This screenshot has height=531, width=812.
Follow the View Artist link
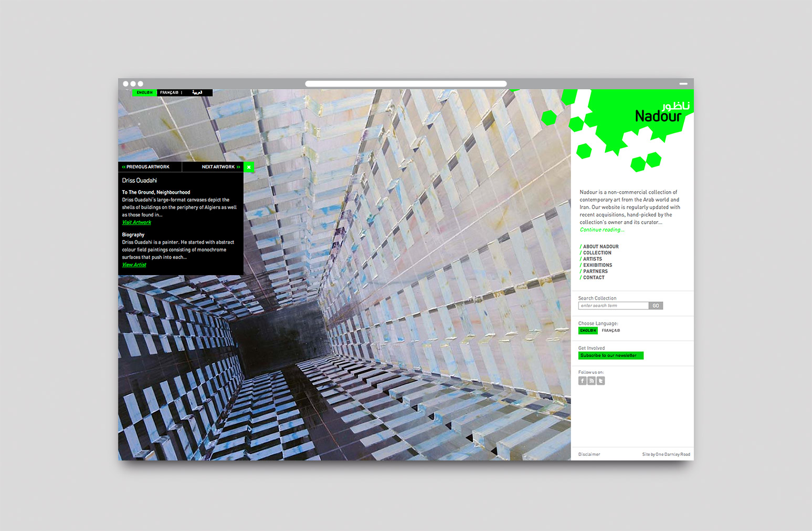[x=134, y=265]
